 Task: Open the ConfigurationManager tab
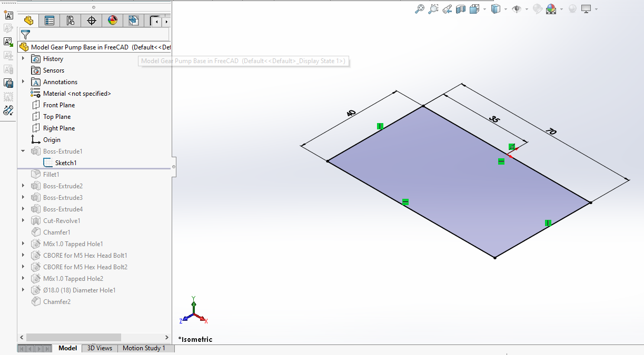[x=70, y=21]
